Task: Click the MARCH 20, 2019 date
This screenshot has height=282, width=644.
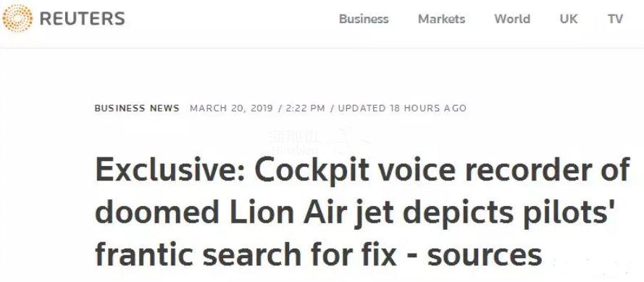Action: click(x=231, y=108)
